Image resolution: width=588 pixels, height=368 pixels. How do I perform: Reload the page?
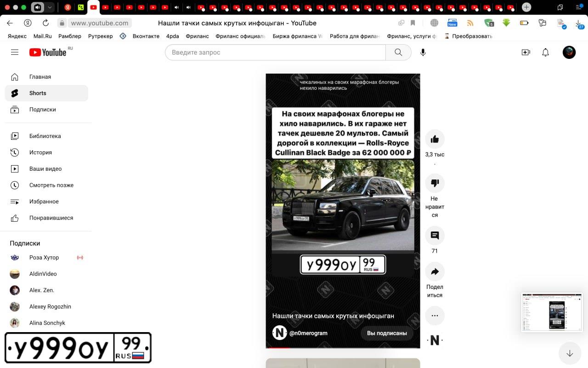45,23
